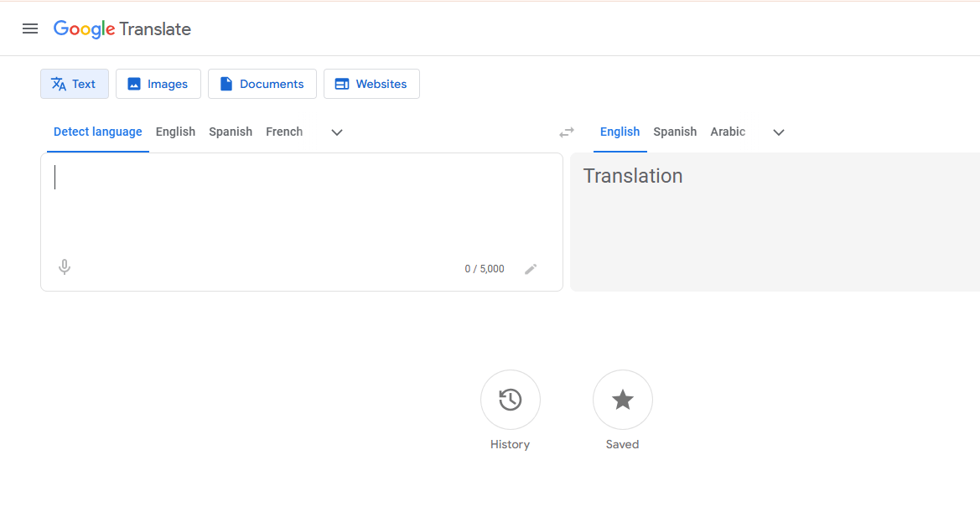Click the 0 / 5,000 character counter
Viewport: 980px width, 517px height.
tap(485, 269)
